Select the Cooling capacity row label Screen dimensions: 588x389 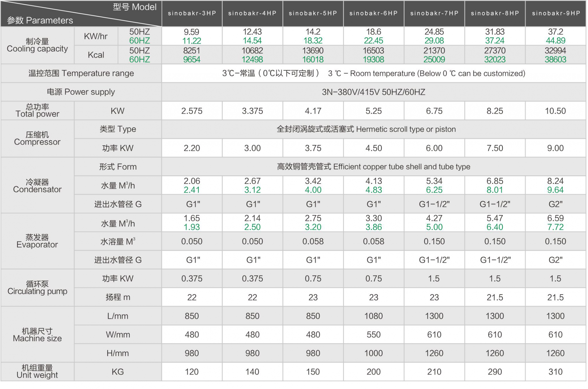[37, 45]
